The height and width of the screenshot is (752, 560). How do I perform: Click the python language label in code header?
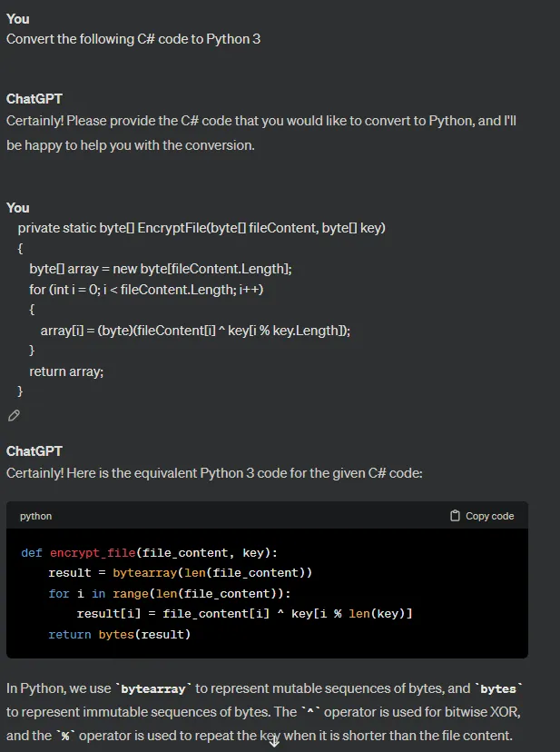coord(35,516)
